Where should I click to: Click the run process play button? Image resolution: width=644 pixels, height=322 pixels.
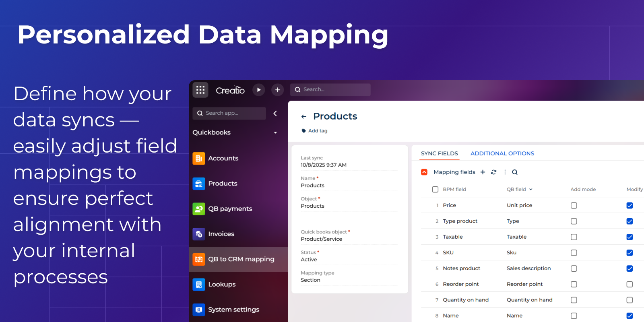[259, 90]
